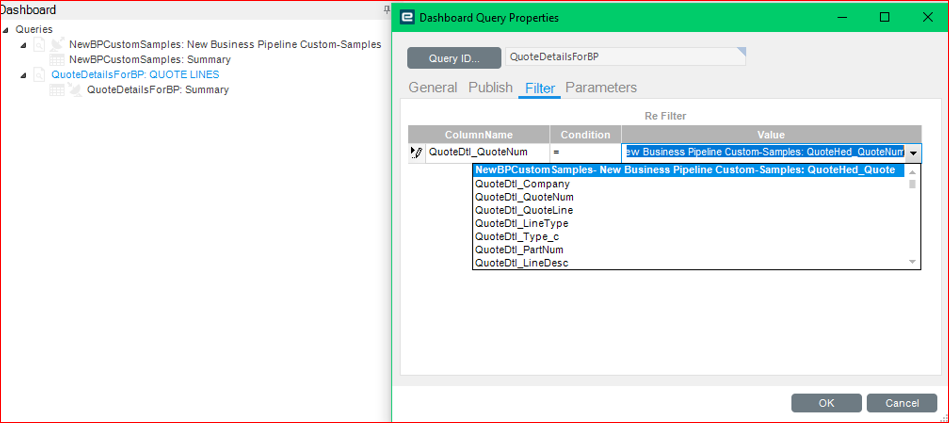Image resolution: width=949 pixels, height=423 pixels.
Task: Click the scrollbar thumb in dropdown list
Action: (x=913, y=184)
